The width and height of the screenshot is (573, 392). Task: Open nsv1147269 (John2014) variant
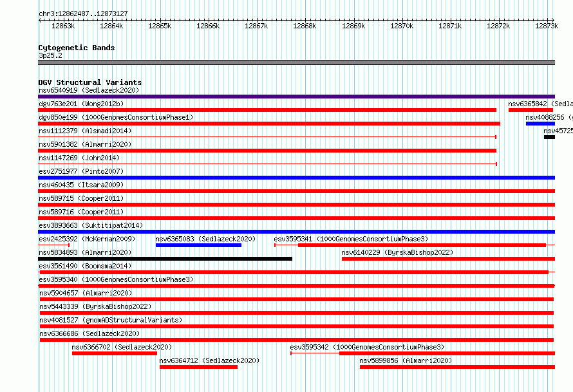click(79, 158)
